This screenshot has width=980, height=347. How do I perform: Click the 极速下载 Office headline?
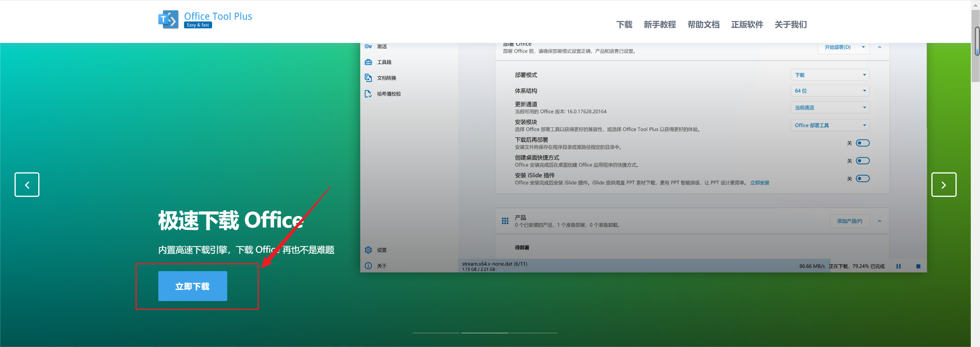(231, 220)
